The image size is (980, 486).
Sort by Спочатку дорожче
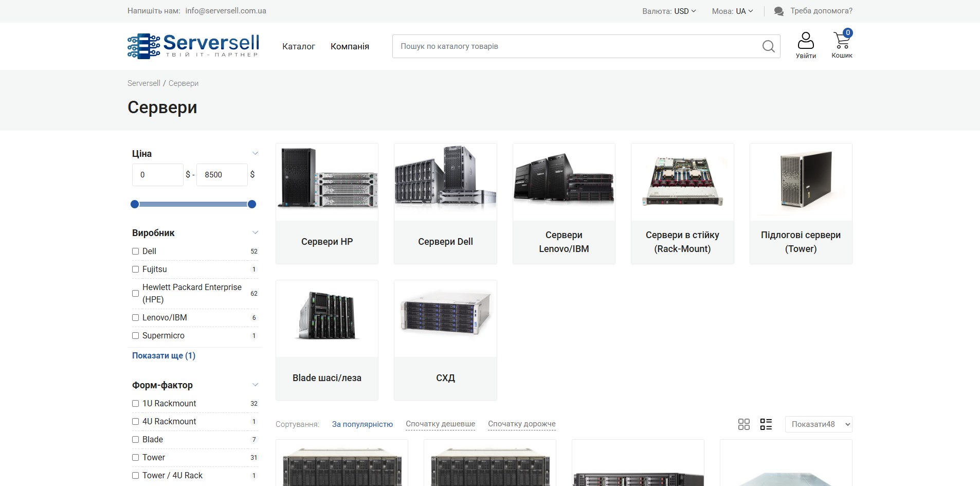point(522,424)
